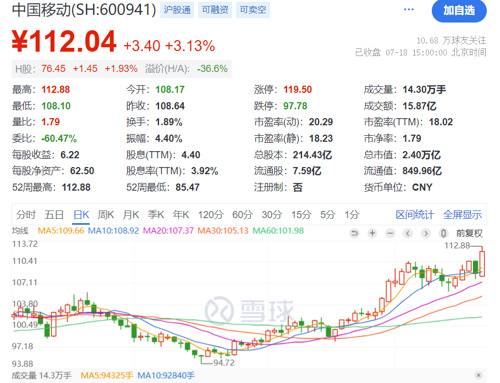Close the volume indicator panel
This screenshot has height=383, width=500.
pyautogui.click(x=479, y=375)
